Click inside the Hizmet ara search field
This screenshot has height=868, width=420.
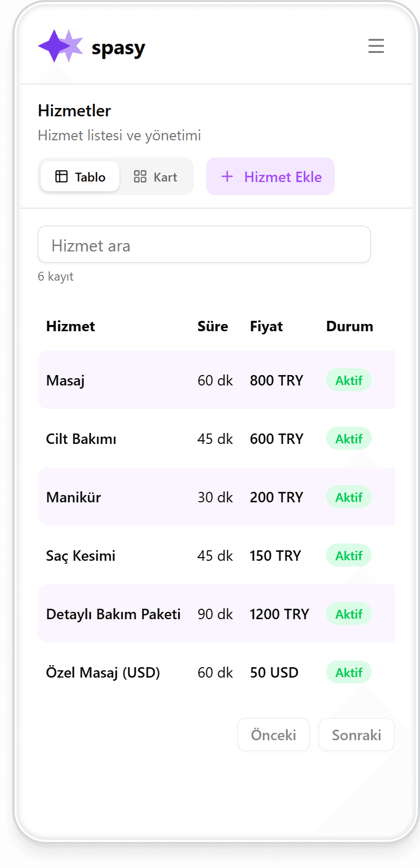204,244
